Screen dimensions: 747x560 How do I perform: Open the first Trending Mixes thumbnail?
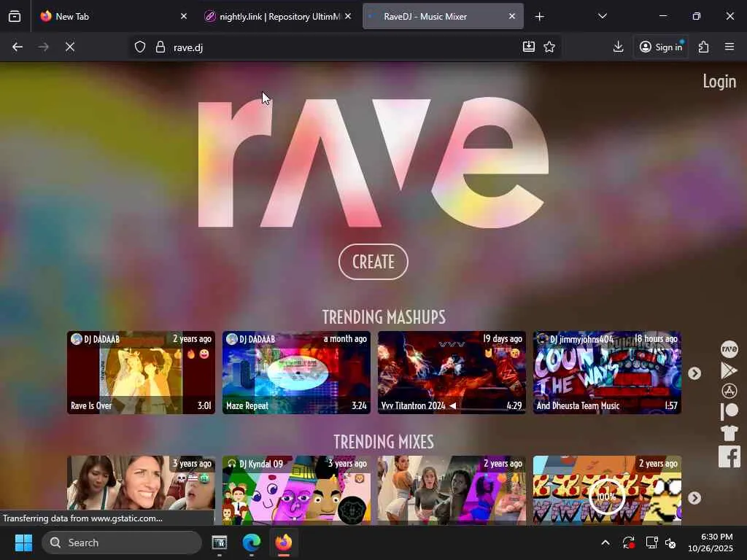(141, 491)
